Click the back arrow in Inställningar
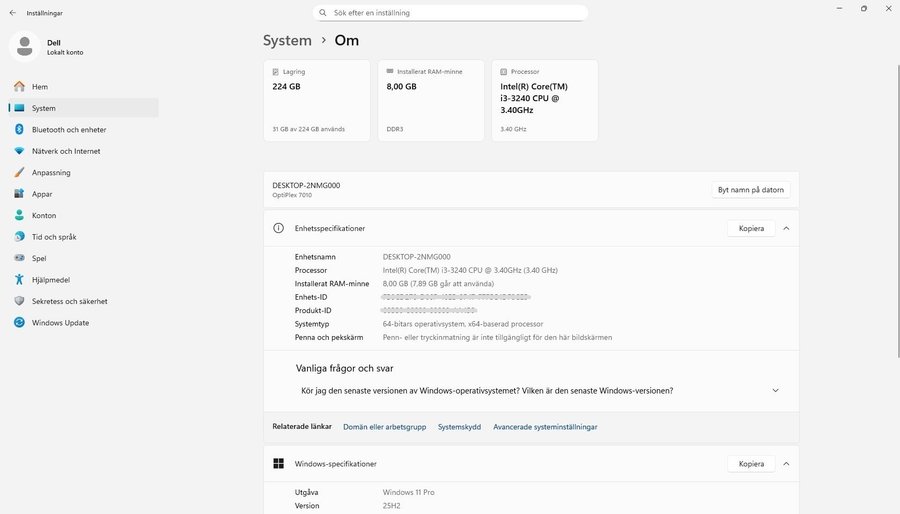Image resolution: width=900 pixels, height=514 pixels. pos(12,13)
